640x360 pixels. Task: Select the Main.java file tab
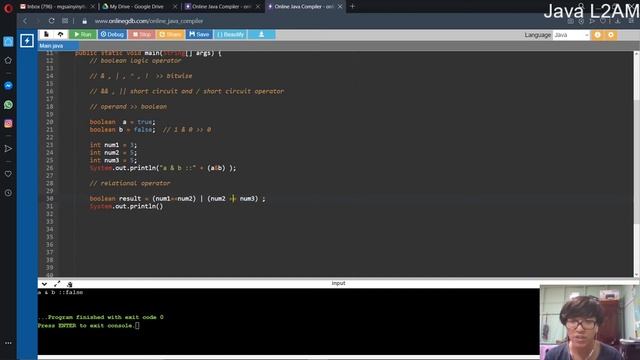51,46
